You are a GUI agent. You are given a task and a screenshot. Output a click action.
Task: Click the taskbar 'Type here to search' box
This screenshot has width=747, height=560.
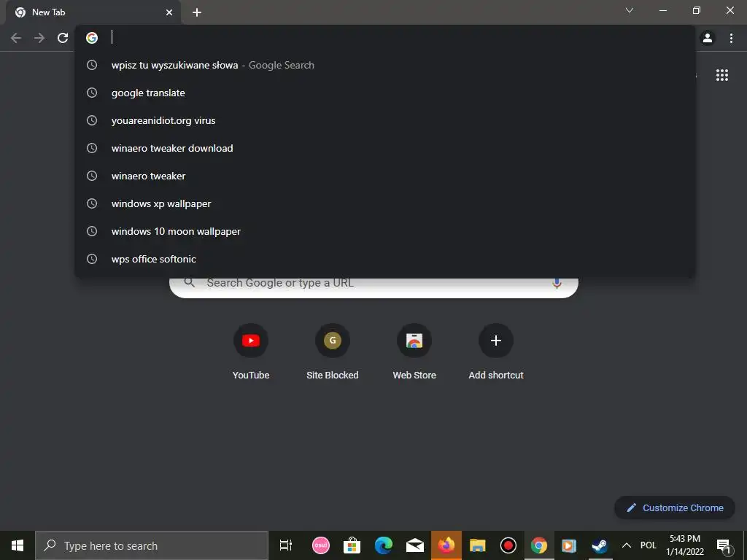[x=152, y=545]
